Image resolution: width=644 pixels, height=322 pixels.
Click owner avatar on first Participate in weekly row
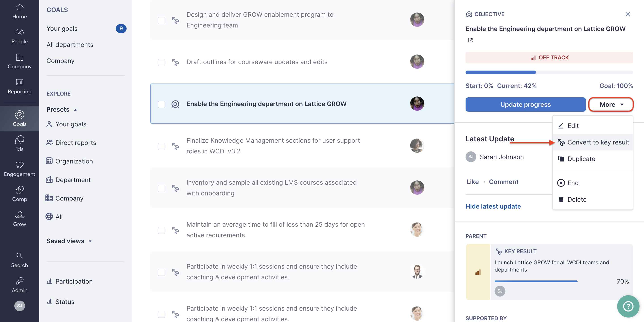point(417,272)
